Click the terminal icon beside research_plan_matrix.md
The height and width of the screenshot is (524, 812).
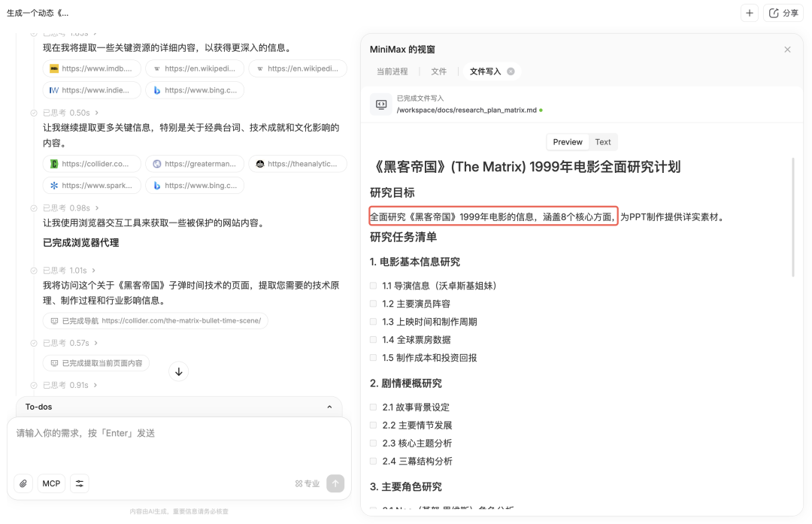coord(380,104)
